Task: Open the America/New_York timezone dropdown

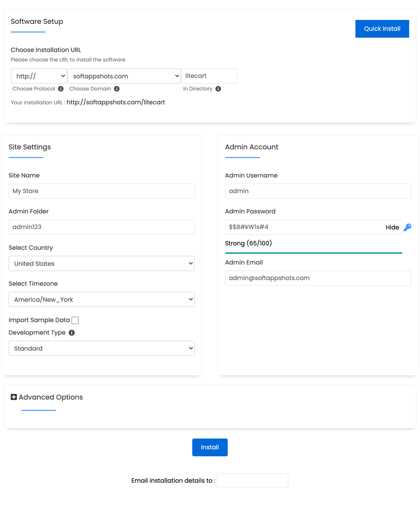Action: (102, 299)
